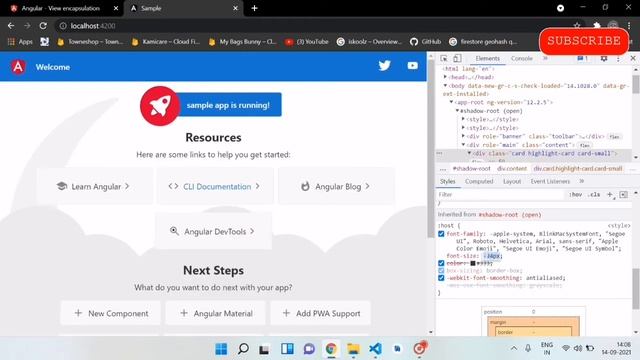The image size is (640, 360).
Task: Open a new browser tab with the plus button
Action: coord(254,8)
